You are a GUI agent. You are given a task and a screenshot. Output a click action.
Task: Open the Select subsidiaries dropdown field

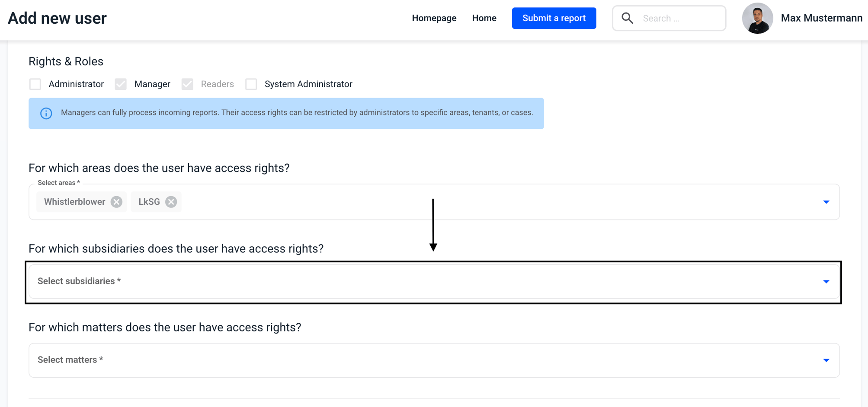(x=434, y=282)
